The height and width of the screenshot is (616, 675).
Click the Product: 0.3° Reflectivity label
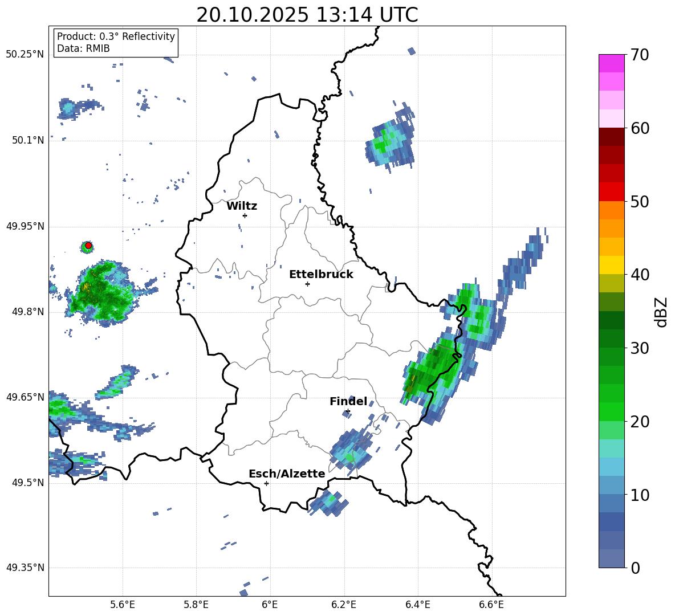[x=116, y=36]
